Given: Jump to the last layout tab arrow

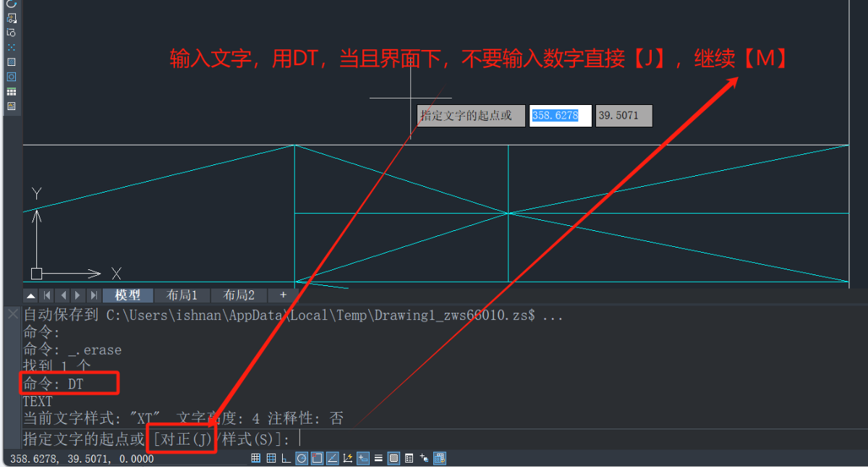Looking at the screenshot, I should 93,295.
